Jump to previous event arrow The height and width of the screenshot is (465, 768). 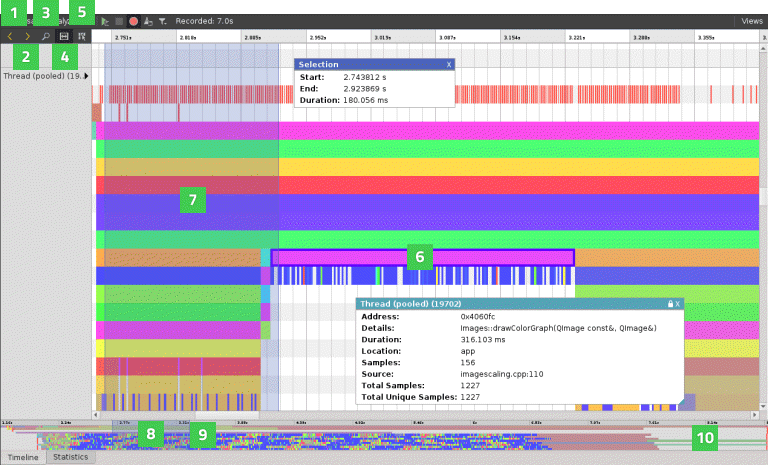(10, 35)
